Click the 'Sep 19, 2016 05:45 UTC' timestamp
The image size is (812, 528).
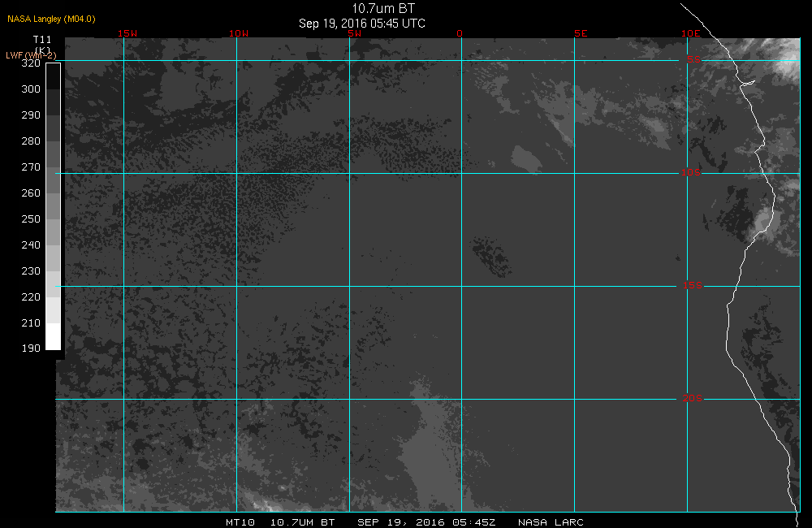[362, 24]
